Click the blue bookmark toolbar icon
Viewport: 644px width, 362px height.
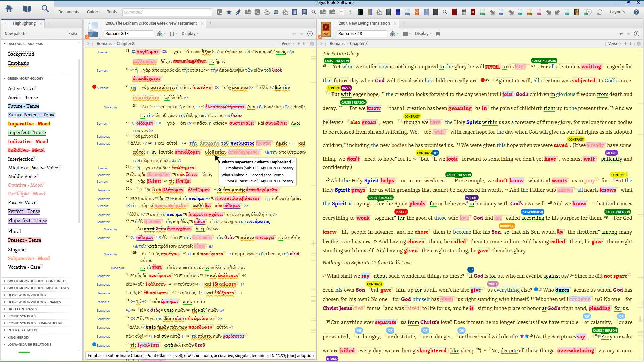pos(304,12)
